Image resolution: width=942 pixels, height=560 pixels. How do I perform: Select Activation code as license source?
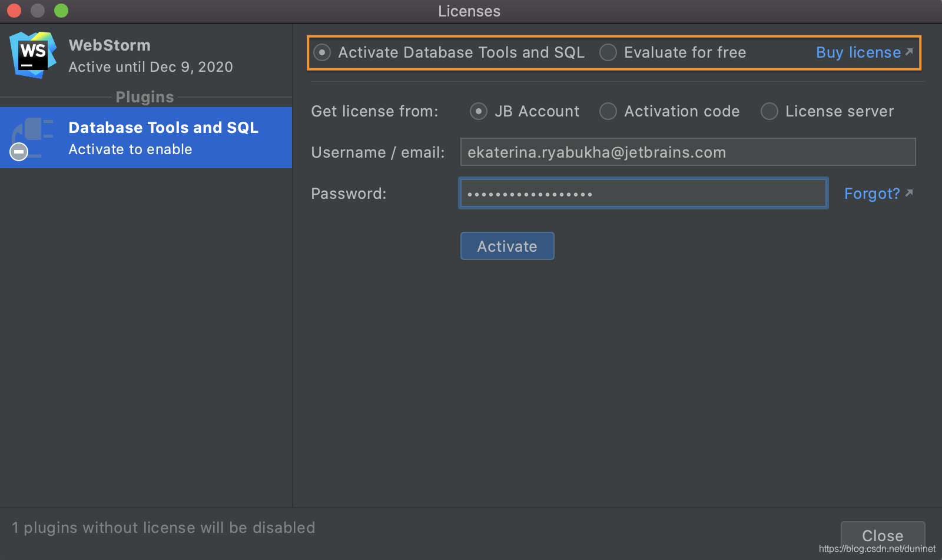point(608,111)
